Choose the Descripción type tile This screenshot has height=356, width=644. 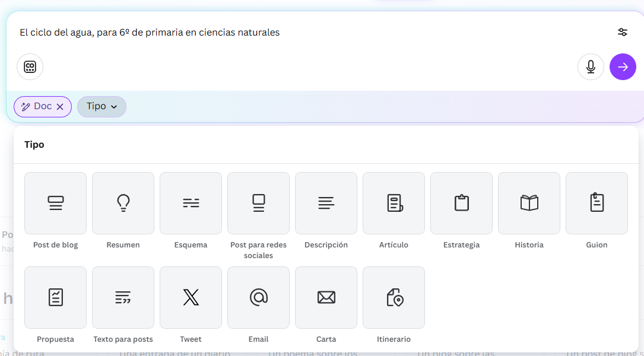coord(326,204)
